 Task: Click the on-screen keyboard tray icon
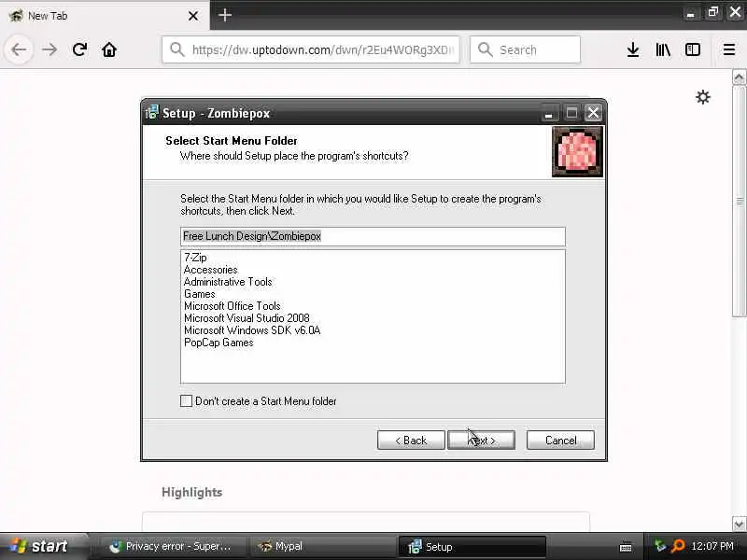click(x=626, y=547)
